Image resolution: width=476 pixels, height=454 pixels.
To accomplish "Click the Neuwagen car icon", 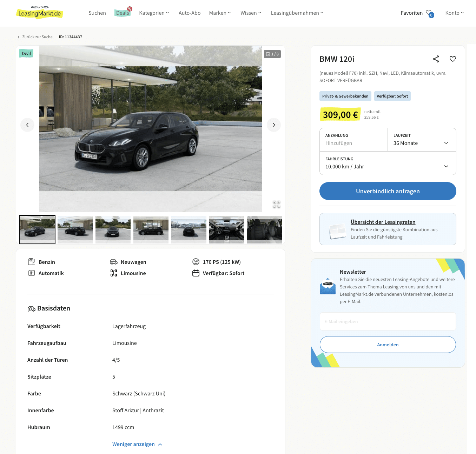I will pos(114,262).
